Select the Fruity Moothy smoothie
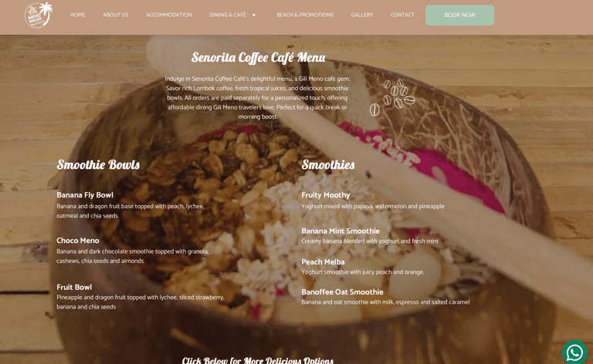593x364 pixels. point(326,195)
